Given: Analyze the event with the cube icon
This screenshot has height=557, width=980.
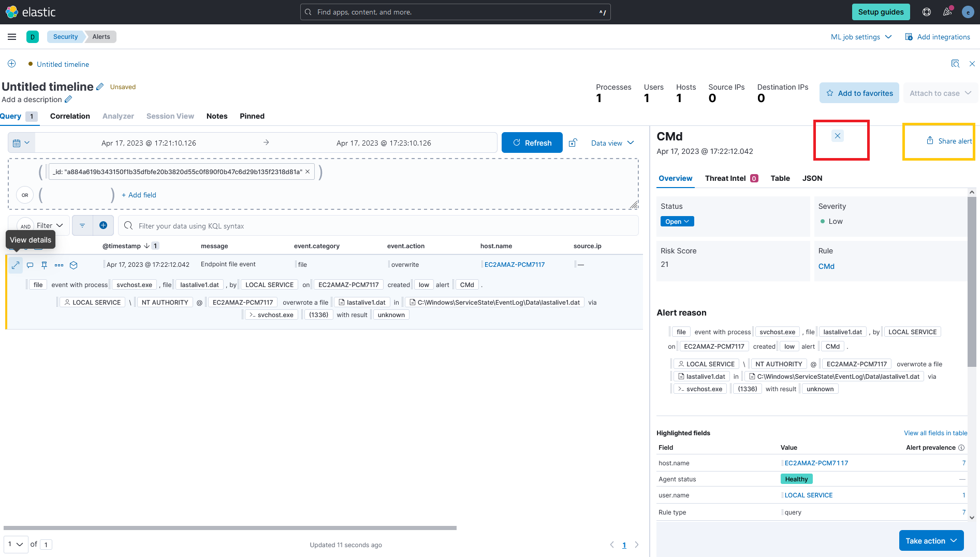Looking at the screenshot, I should pyautogui.click(x=74, y=265).
